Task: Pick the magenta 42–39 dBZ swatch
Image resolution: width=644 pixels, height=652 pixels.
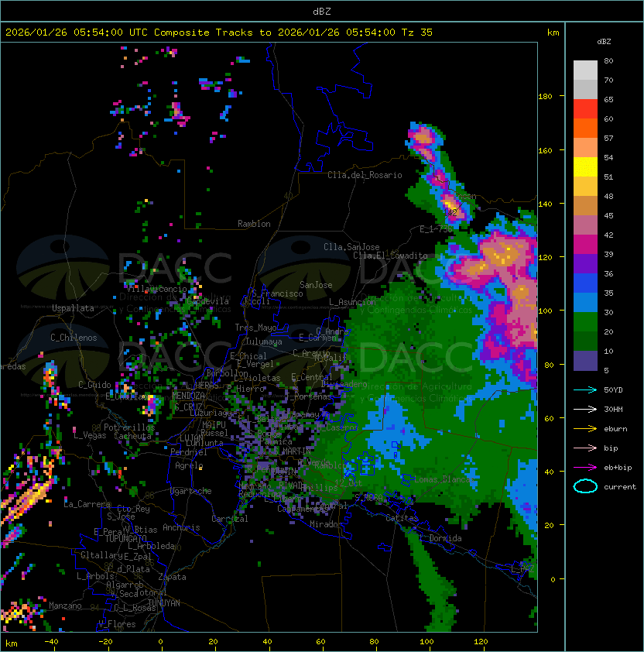Action: pos(585,244)
